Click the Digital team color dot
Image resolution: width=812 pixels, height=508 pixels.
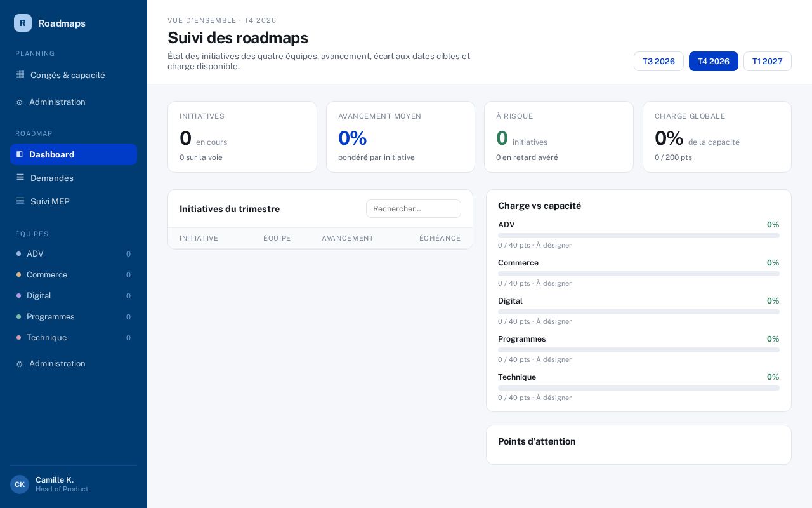coord(19,296)
